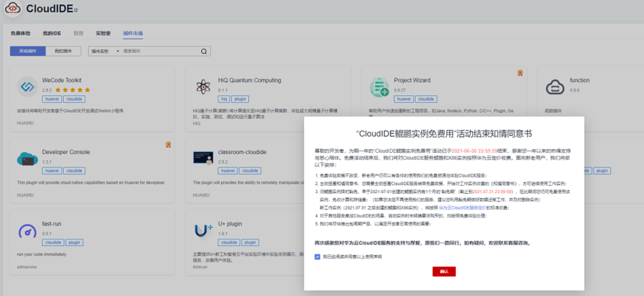Click the version 0.1.1 under HiQ Quantum Computing
The height and width of the screenshot is (296, 644).
pyautogui.click(x=223, y=90)
